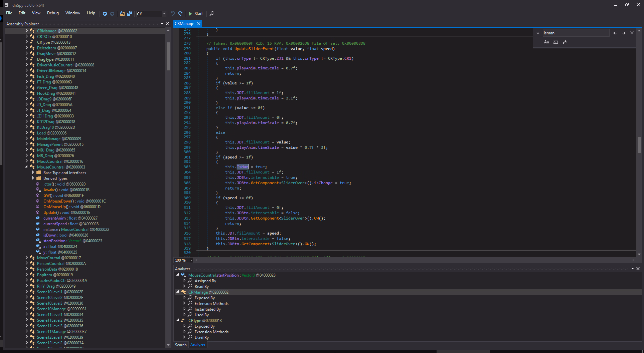
Task: Navigate forward with the toolbar forward arrow
Action: 112,14
